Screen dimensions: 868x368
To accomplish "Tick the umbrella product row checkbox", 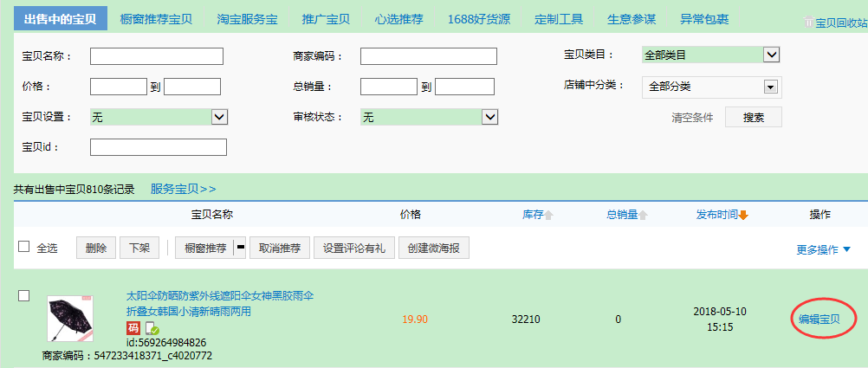I will click(x=24, y=296).
